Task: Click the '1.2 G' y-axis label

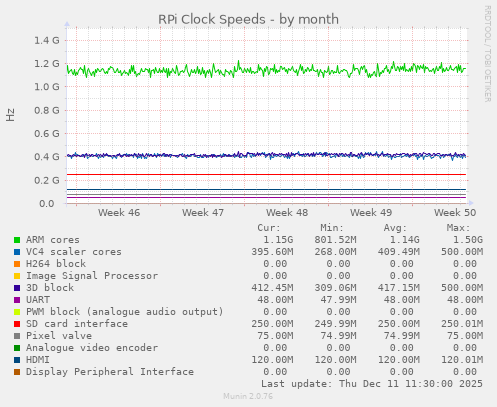Action: 47,64
